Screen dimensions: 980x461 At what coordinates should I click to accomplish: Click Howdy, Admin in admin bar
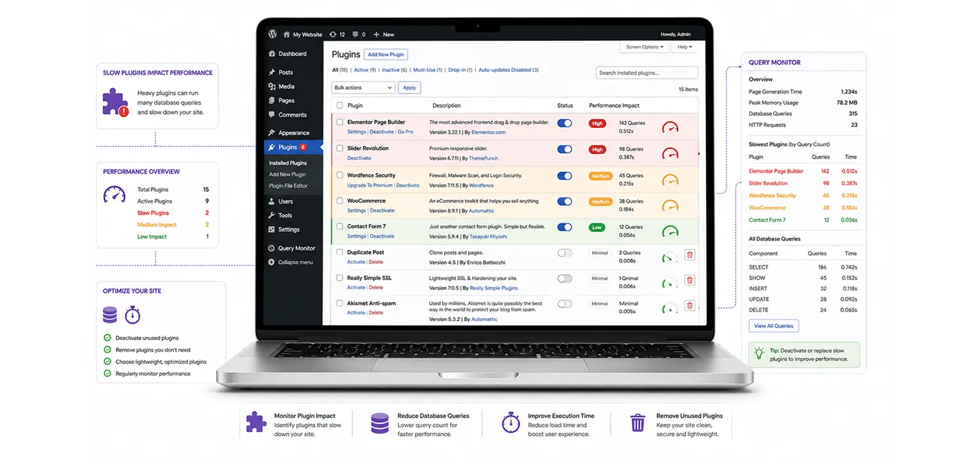pyautogui.click(x=676, y=34)
